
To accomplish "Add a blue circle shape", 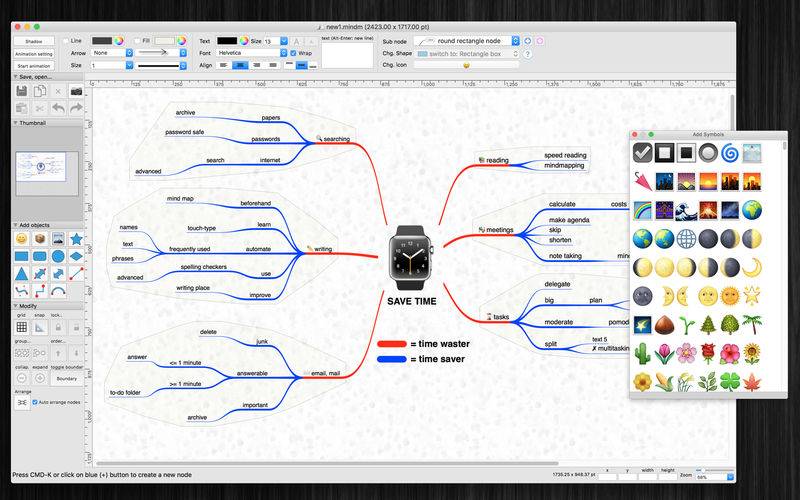I will [58, 256].
